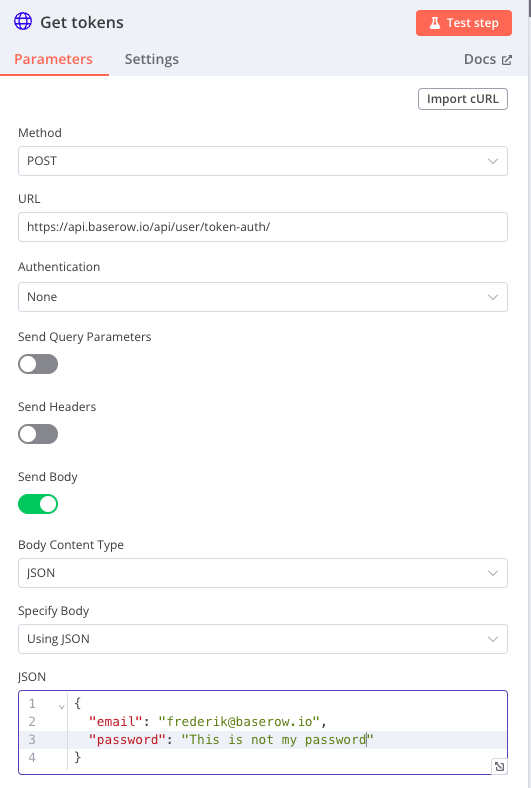Viewport: 531px width, 788px height.
Task: Click the Method dropdown chevron arrow
Action: click(493, 161)
